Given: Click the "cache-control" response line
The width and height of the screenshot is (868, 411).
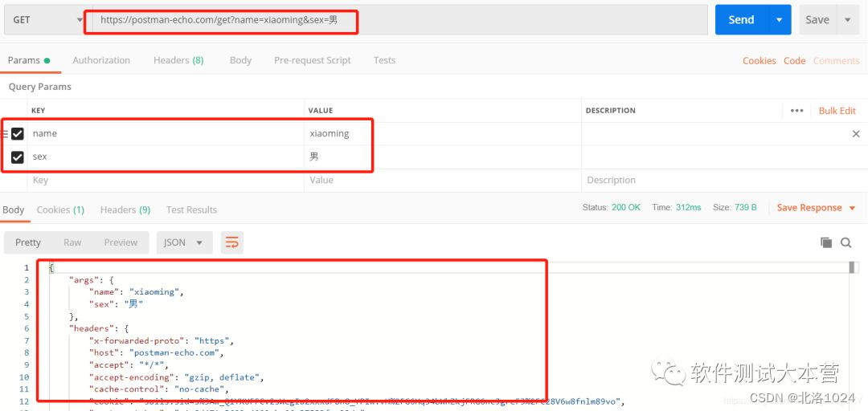Looking at the screenshot, I should tap(158, 389).
